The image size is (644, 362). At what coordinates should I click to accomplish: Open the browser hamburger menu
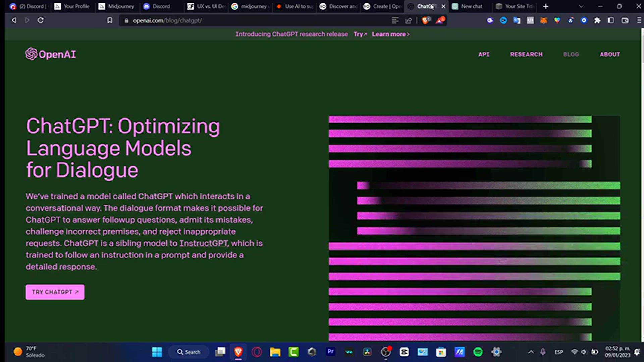[x=639, y=20]
